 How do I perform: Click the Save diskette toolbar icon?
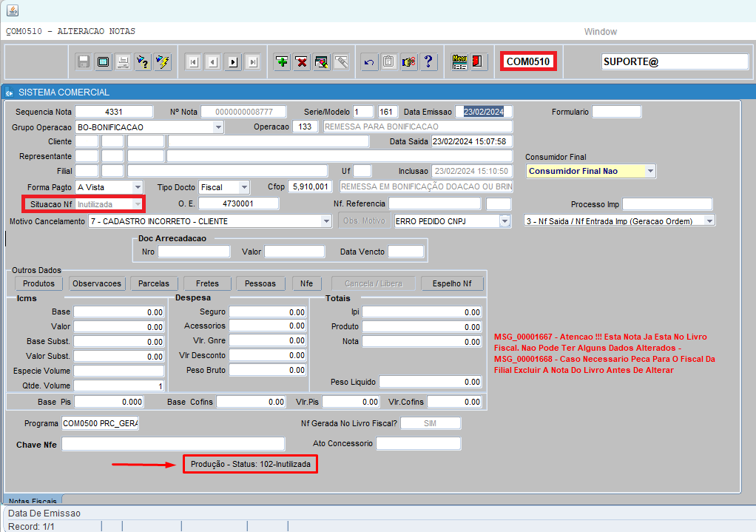pos(84,62)
